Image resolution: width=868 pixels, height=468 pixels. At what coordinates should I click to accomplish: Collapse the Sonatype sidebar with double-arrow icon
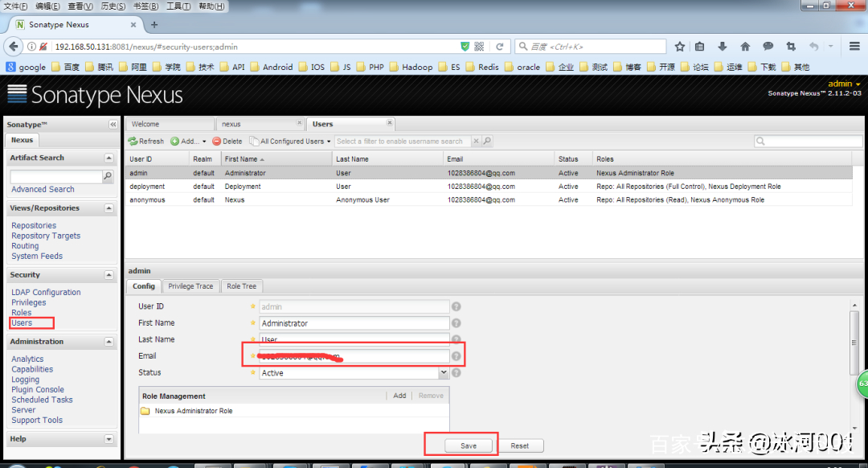pyautogui.click(x=113, y=125)
